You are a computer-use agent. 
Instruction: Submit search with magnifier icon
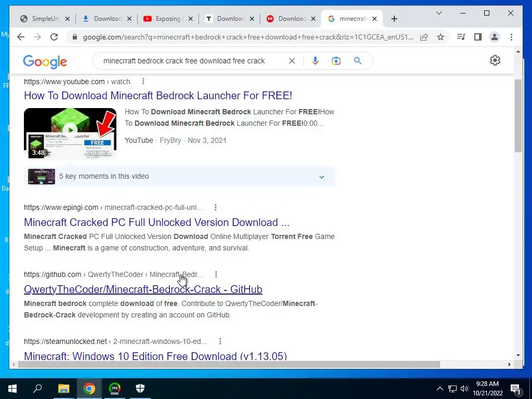357,61
